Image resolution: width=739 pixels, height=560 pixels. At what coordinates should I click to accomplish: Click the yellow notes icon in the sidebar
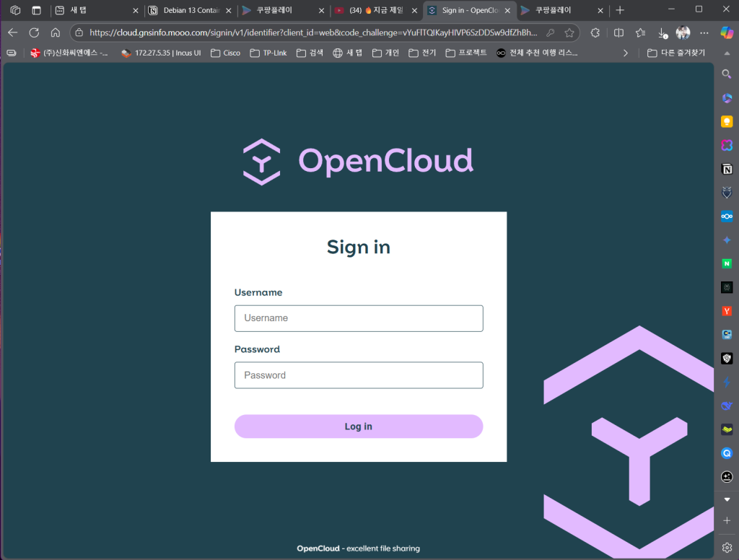click(x=727, y=121)
